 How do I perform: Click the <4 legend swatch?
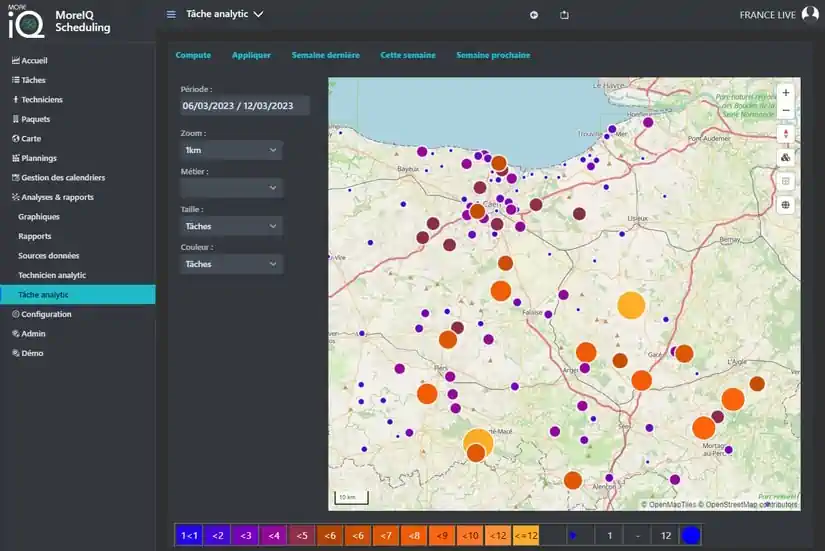[x=274, y=535]
